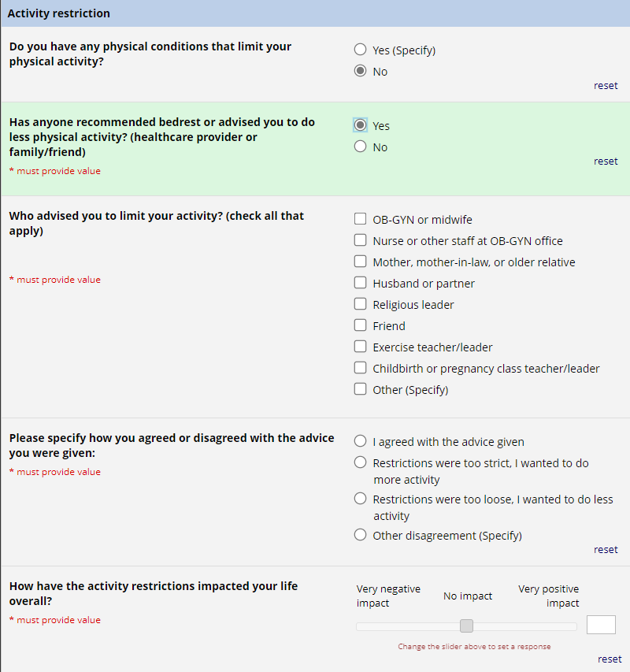Check the "Other (Specify)" option
This screenshot has width=630, height=672.
tap(360, 388)
